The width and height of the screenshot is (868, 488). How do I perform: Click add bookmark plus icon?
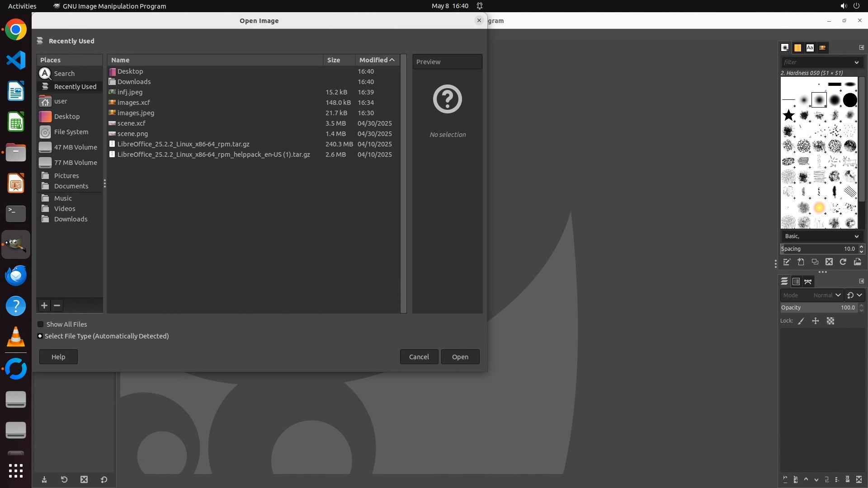tap(44, 306)
